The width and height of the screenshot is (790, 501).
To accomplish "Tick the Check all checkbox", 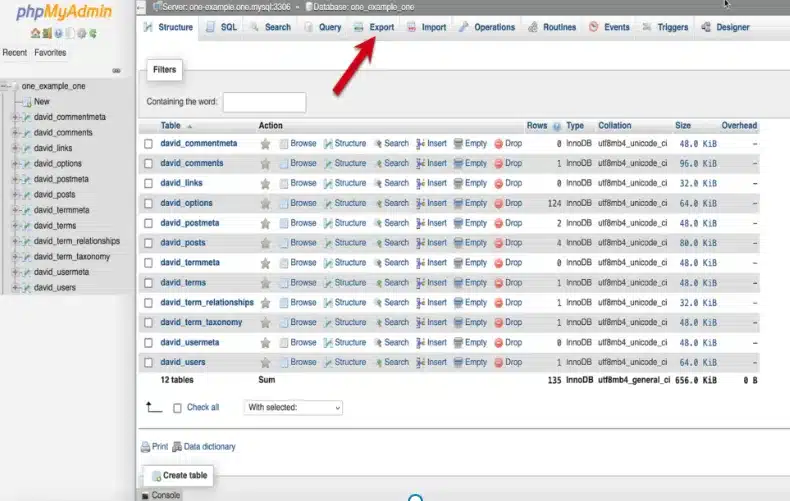I will pos(177,408).
